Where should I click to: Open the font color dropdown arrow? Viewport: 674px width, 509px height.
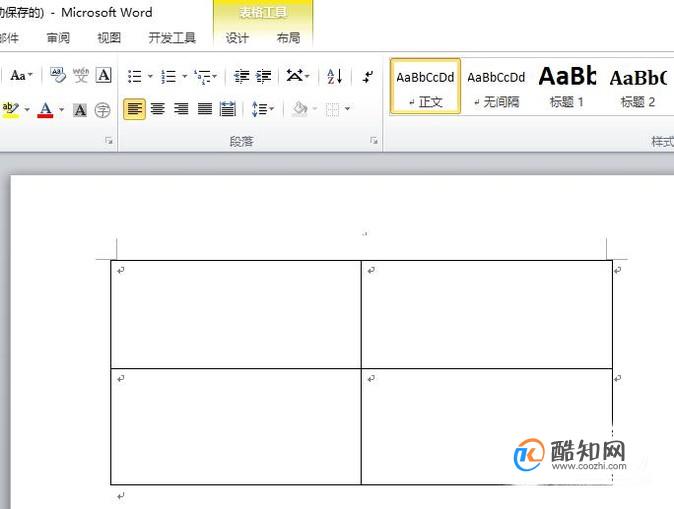pos(61,110)
